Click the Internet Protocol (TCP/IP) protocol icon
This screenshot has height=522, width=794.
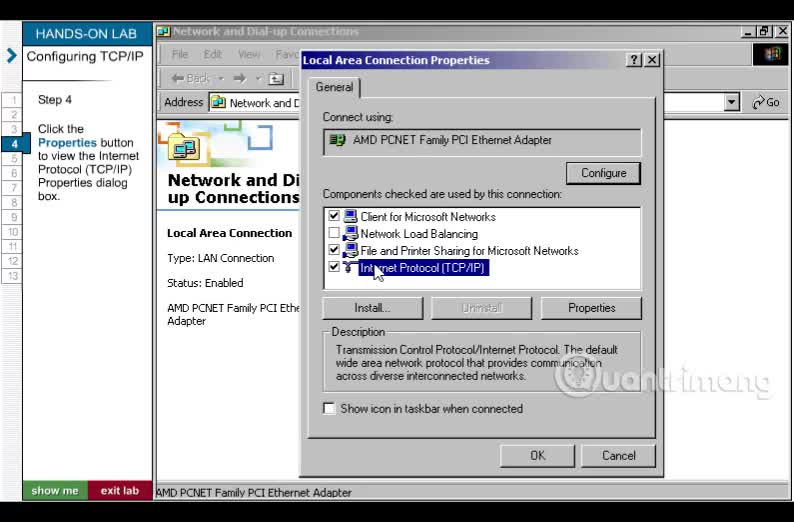point(349,267)
